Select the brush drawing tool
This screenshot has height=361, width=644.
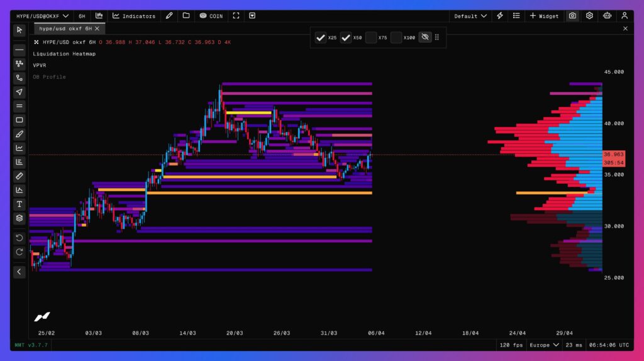pyautogui.click(x=19, y=134)
